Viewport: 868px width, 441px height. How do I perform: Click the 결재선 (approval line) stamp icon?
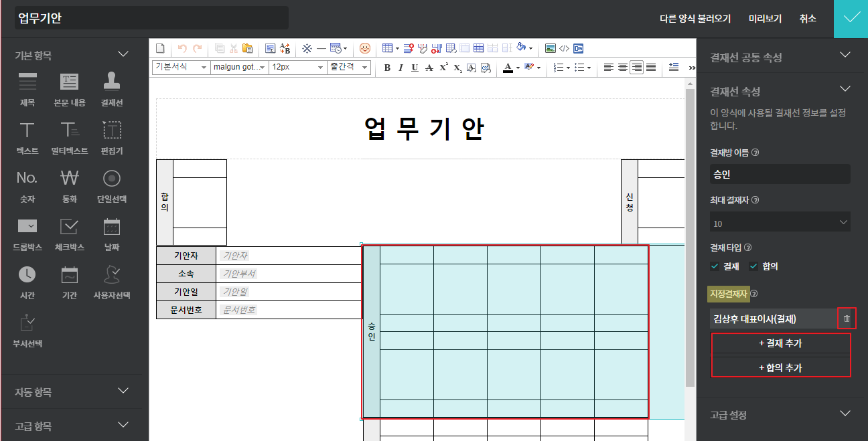[x=112, y=82]
